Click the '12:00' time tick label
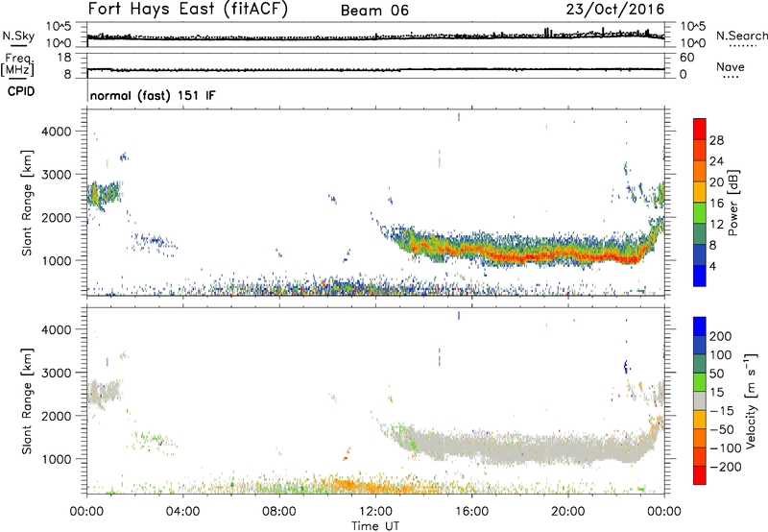768x532 pixels. [375, 512]
